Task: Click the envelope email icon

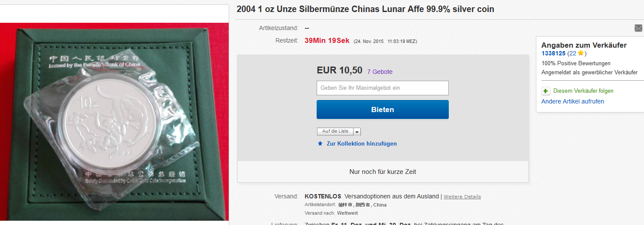Action: pyautogui.click(x=638, y=28)
